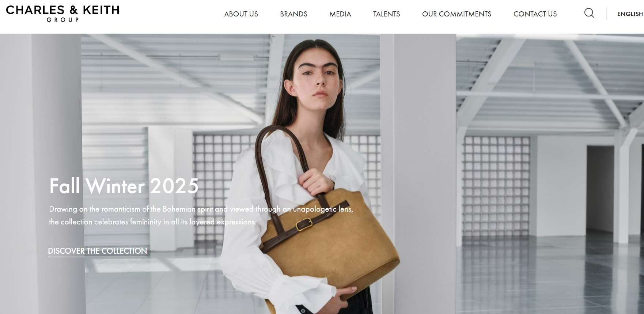Open the Talents navigation item

(386, 14)
